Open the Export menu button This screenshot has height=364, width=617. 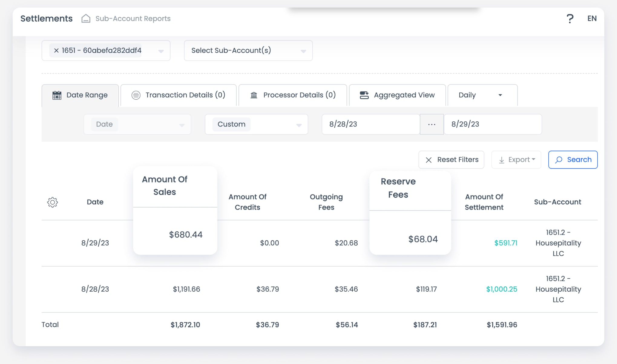coord(516,160)
